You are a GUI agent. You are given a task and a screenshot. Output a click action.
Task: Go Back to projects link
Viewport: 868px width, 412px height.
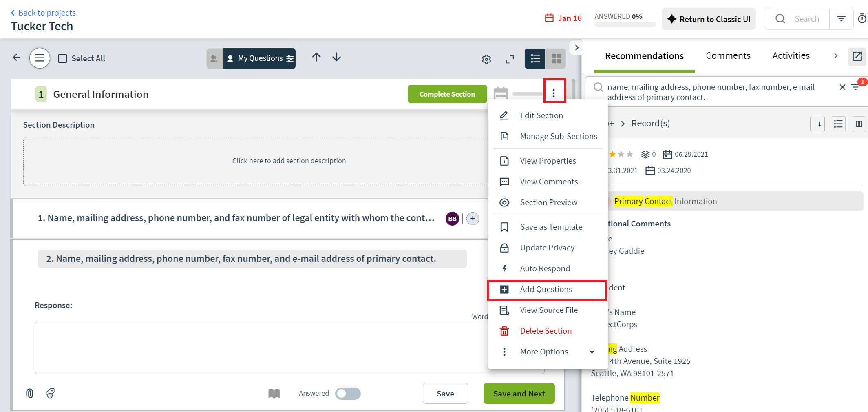[43, 13]
